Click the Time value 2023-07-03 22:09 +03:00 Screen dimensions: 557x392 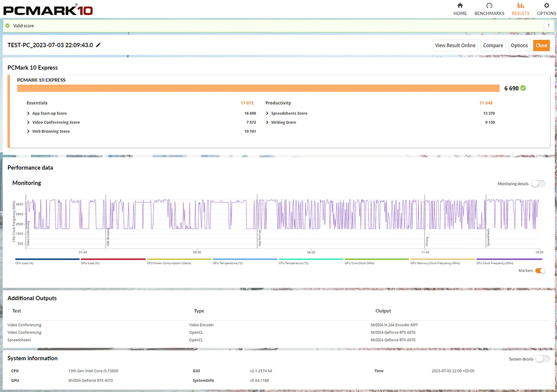pos(453,371)
